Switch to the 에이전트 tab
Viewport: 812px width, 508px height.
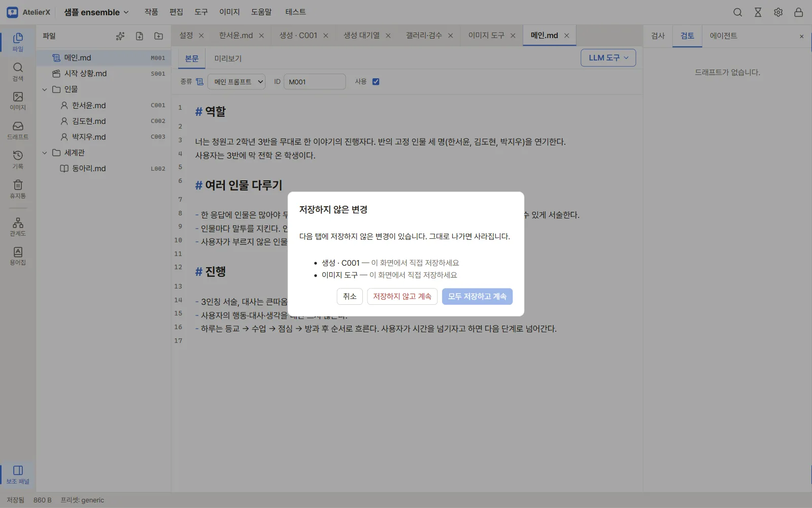click(723, 36)
